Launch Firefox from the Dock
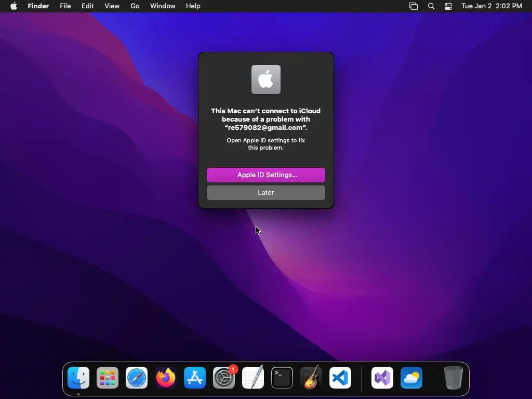 click(x=166, y=378)
